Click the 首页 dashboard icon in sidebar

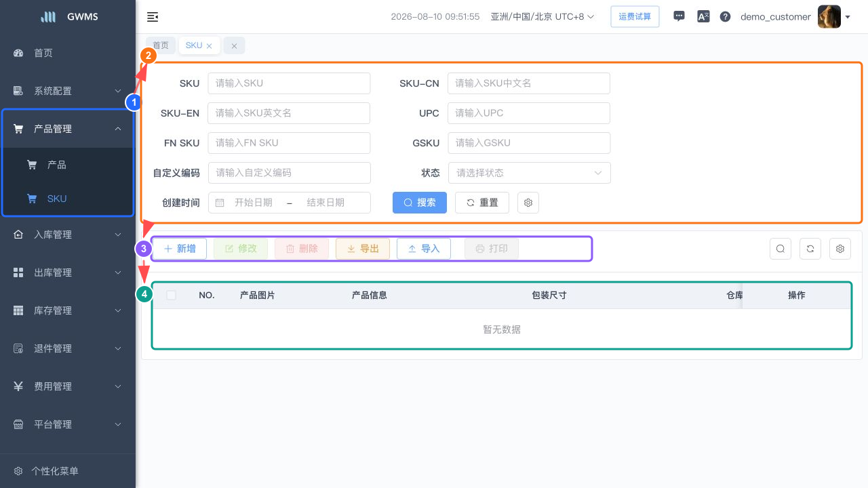tap(18, 53)
